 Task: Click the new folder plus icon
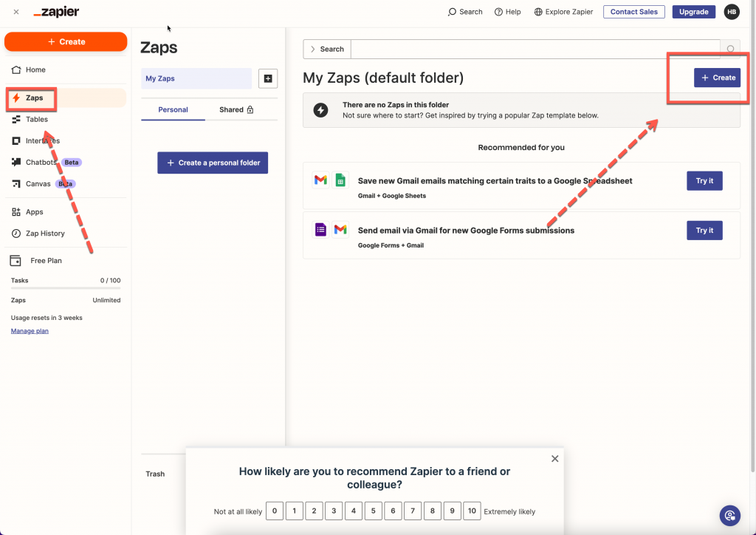pyautogui.click(x=267, y=79)
